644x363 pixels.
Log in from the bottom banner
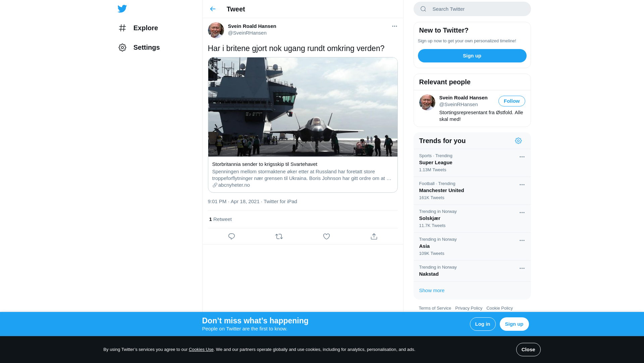click(x=483, y=324)
